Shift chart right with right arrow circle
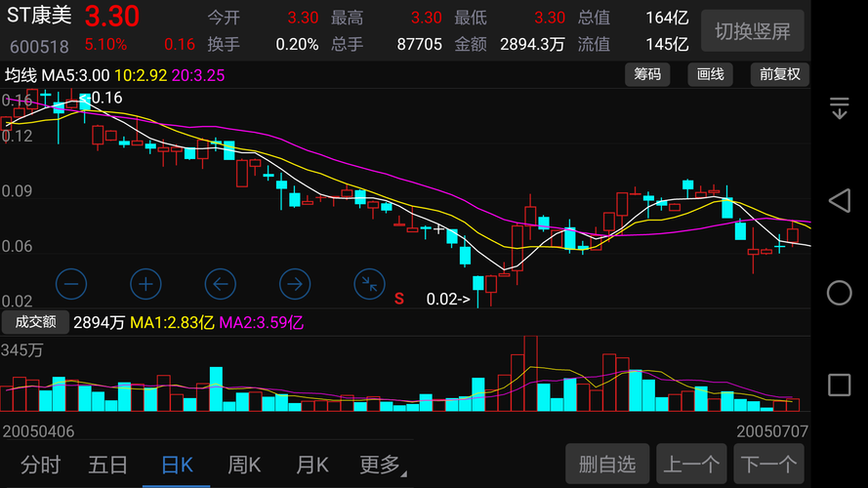Viewport: 868px width, 488px height. 295,284
